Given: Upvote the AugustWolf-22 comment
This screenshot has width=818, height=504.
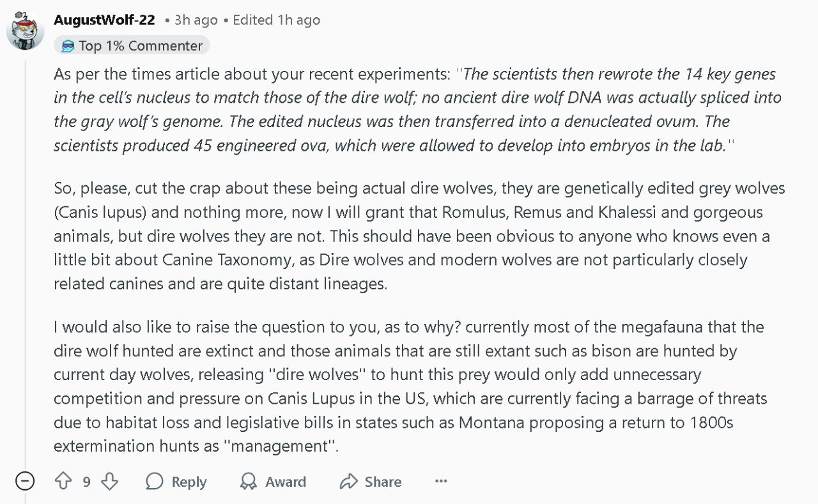Looking at the screenshot, I should (63, 481).
